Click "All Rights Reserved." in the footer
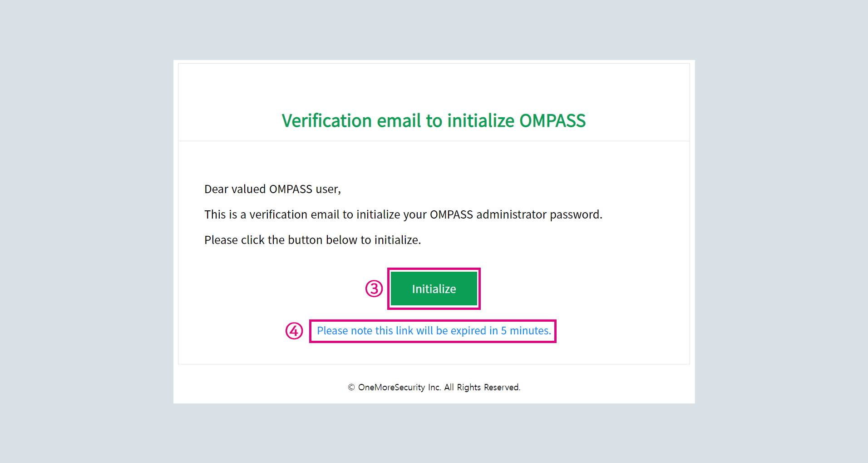Screen dimensions: 868x463 (482, 388)
